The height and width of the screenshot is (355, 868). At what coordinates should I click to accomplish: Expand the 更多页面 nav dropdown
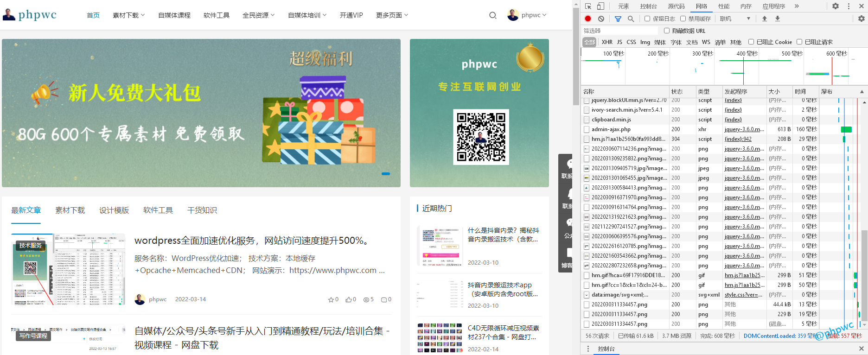392,15
